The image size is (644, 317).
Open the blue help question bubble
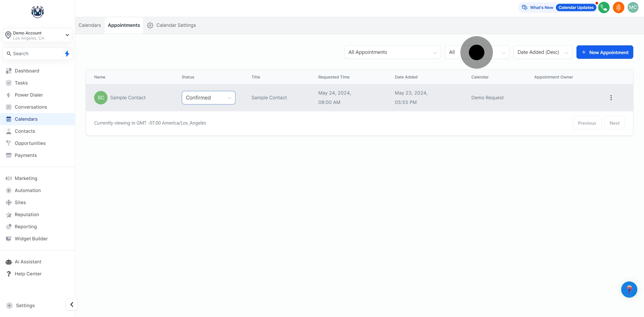pos(629,289)
